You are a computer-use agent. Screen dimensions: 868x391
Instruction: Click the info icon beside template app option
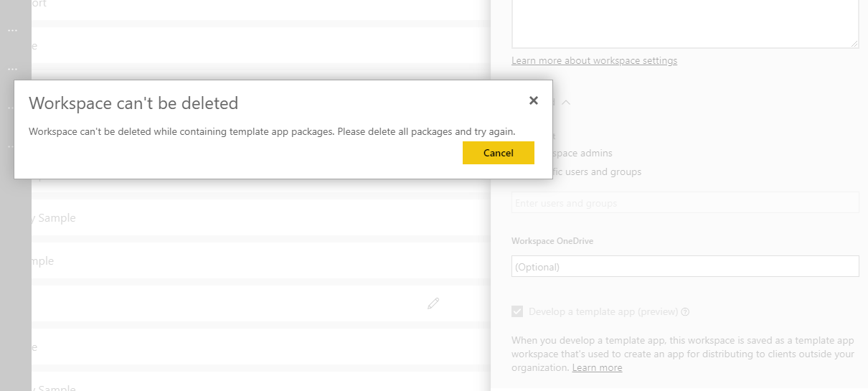pos(685,312)
